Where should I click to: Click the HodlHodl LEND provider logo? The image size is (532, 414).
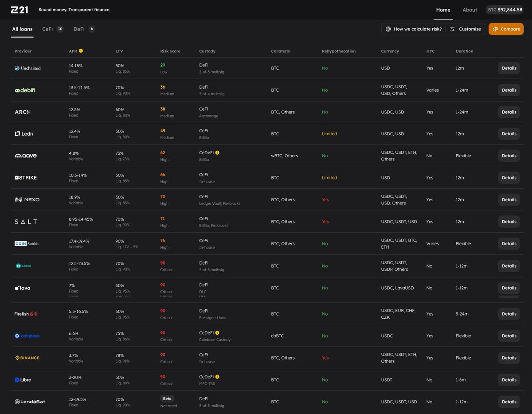point(23,266)
